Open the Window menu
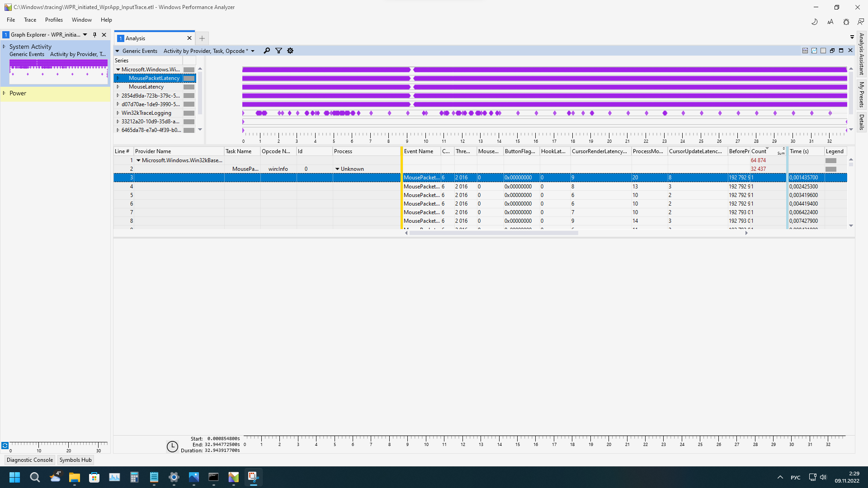868x488 pixels. point(82,20)
